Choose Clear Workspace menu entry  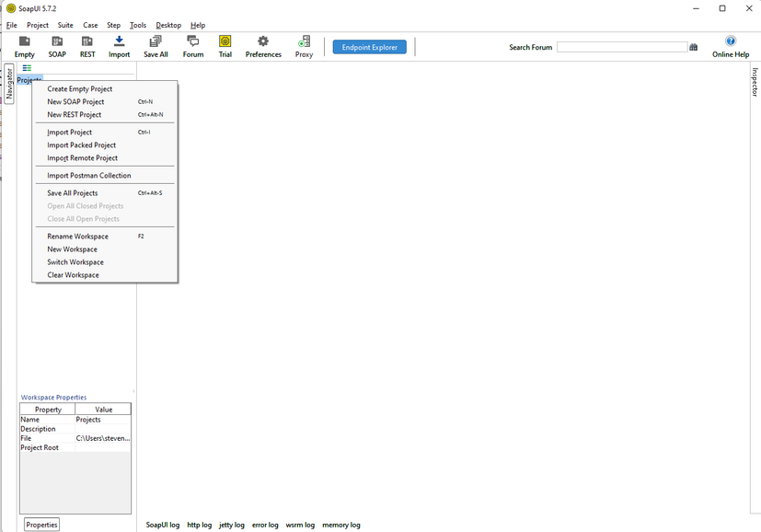point(105,274)
